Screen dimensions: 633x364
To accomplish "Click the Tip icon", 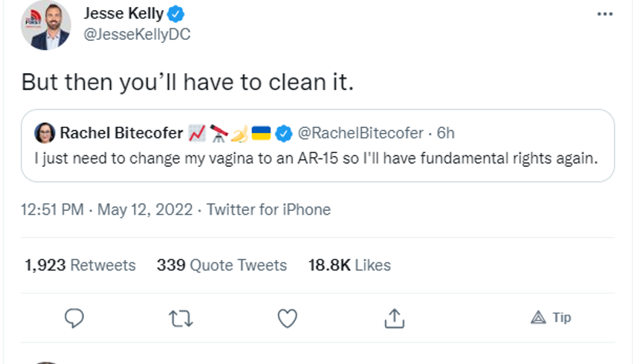I will click(x=551, y=318).
